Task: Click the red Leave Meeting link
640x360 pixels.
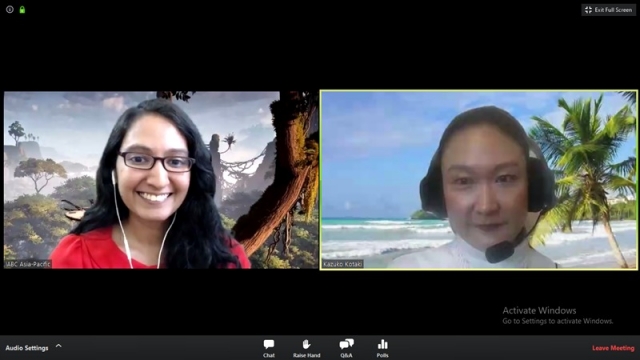Action: (x=613, y=348)
